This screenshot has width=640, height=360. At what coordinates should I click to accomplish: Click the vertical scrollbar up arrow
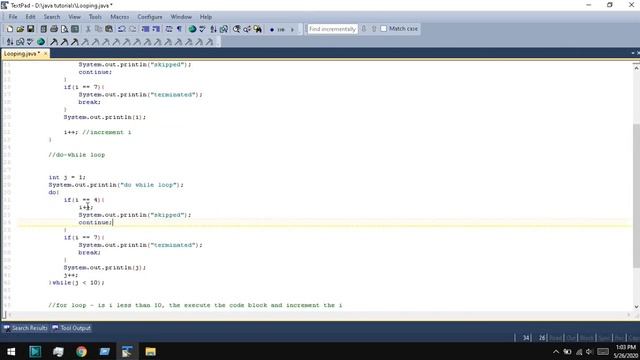[636, 68]
